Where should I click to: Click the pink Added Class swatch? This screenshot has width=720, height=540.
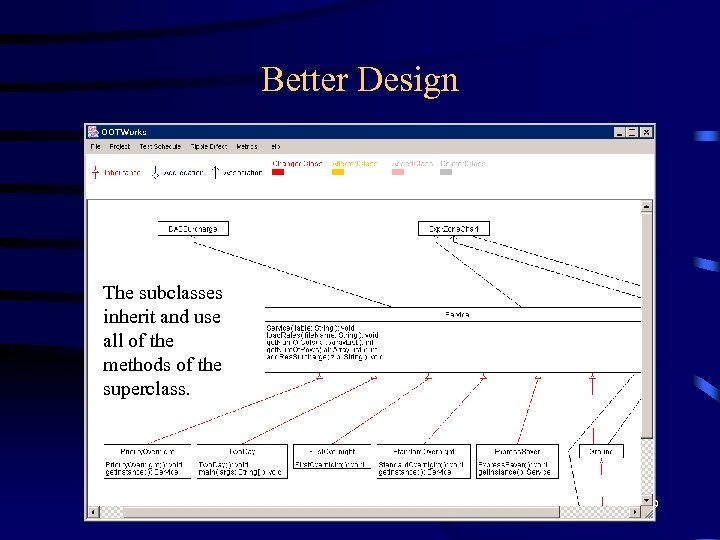[398, 172]
